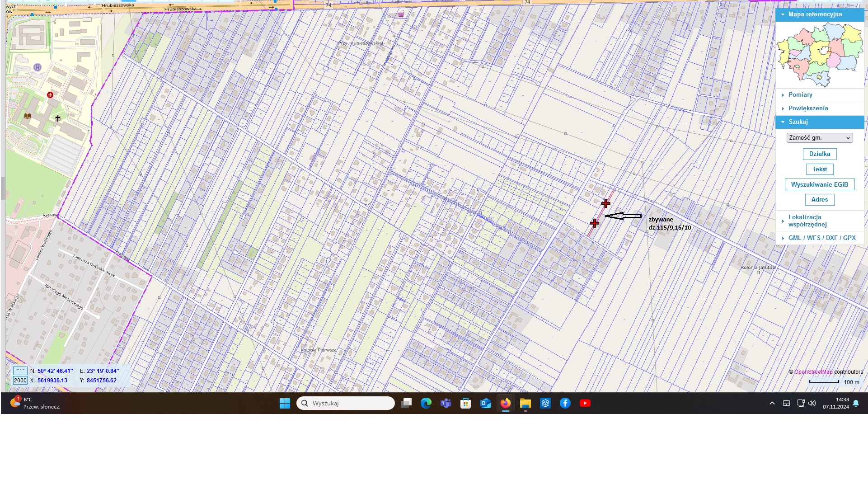This screenshot has width=868, height=489.
Task: Toggle degrees-minutes-seconds coordinate format button
Action: click(x=20, y=371)
